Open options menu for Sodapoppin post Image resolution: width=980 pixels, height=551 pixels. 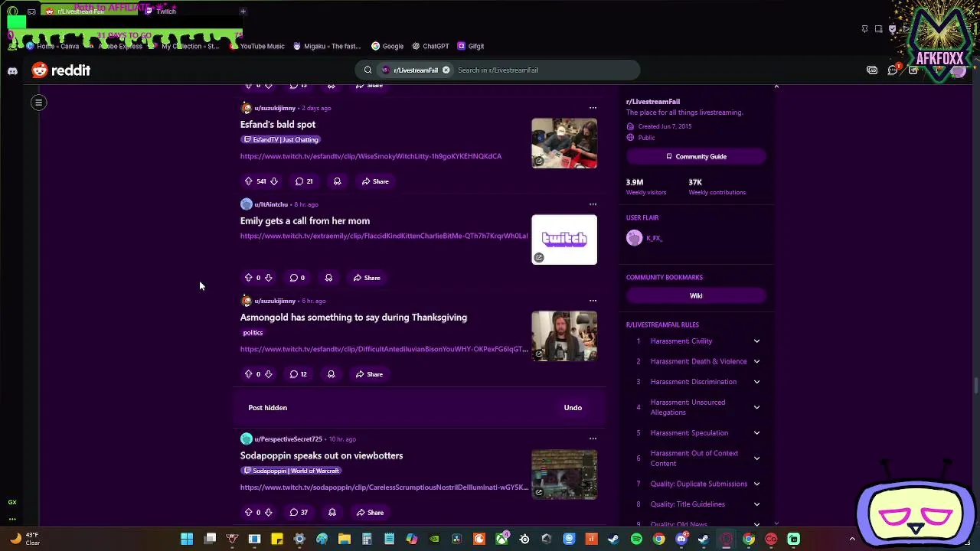pos(593,439)
